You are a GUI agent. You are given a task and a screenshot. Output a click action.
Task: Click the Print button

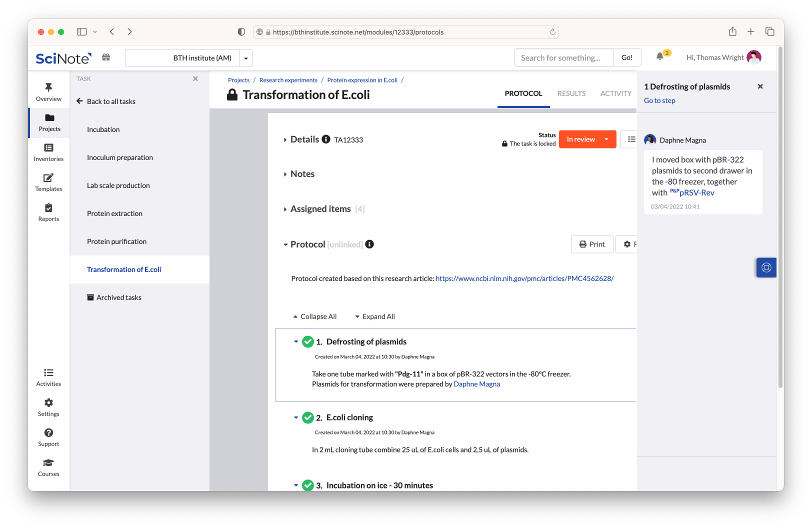[592, 244]
